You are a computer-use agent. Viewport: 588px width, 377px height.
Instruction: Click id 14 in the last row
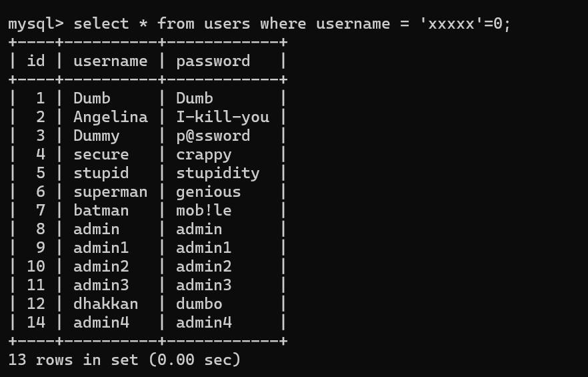click(x=36, y=322)
